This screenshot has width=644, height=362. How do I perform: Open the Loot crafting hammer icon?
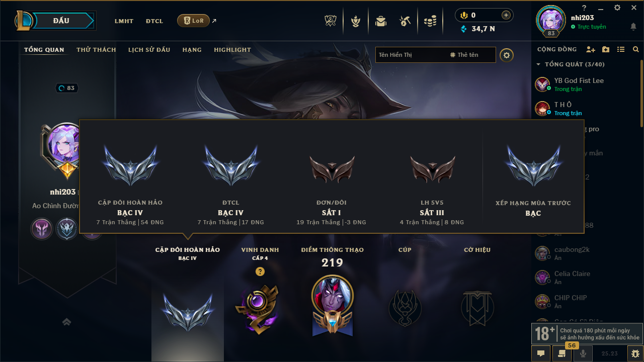405,21
